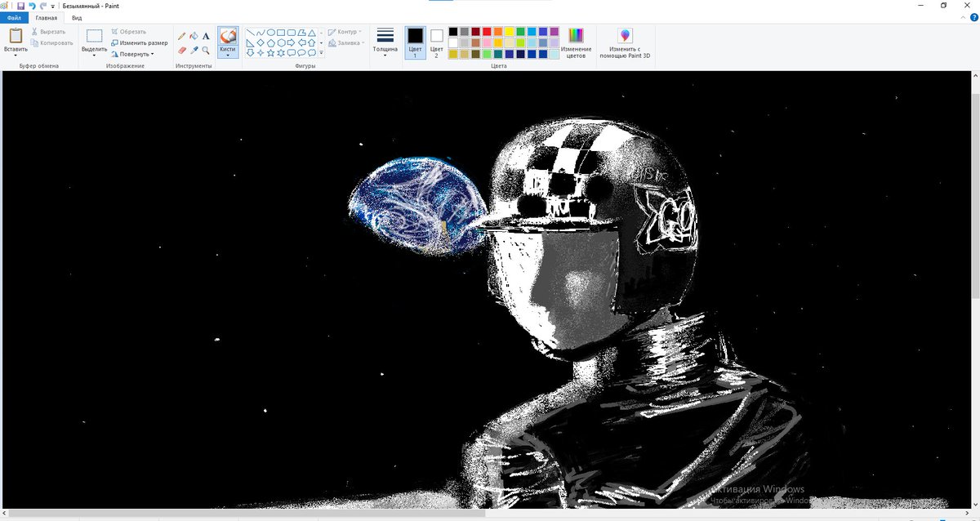Screen dimensions: 980x521
Task: Select the five-point star shape
Action: coord(271,52)
